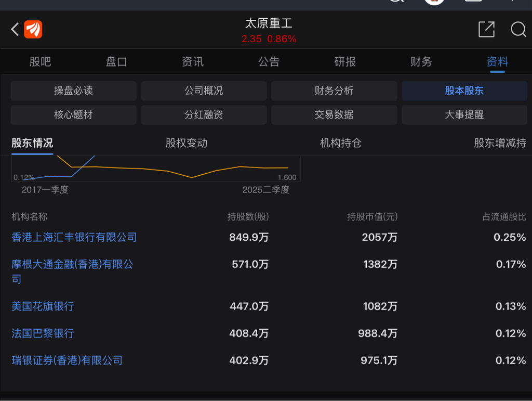Click the 402.9万 shares value
Viewport: 532px width, 401px height.
pos(249,360)
